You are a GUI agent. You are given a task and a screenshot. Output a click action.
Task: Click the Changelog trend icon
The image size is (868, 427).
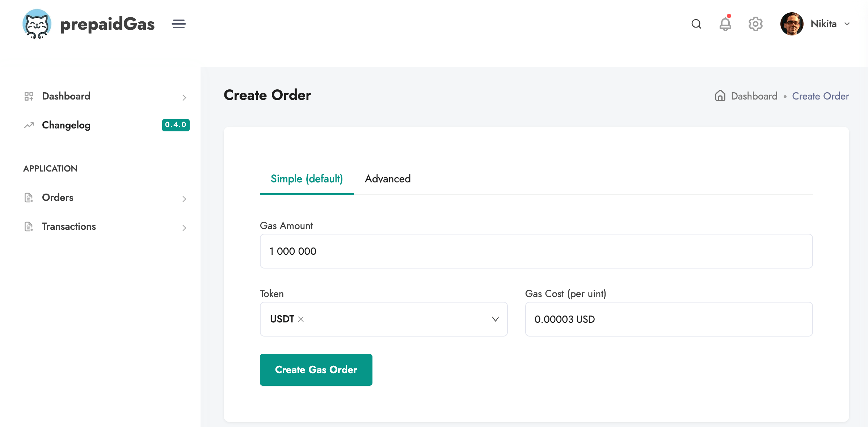29,125
